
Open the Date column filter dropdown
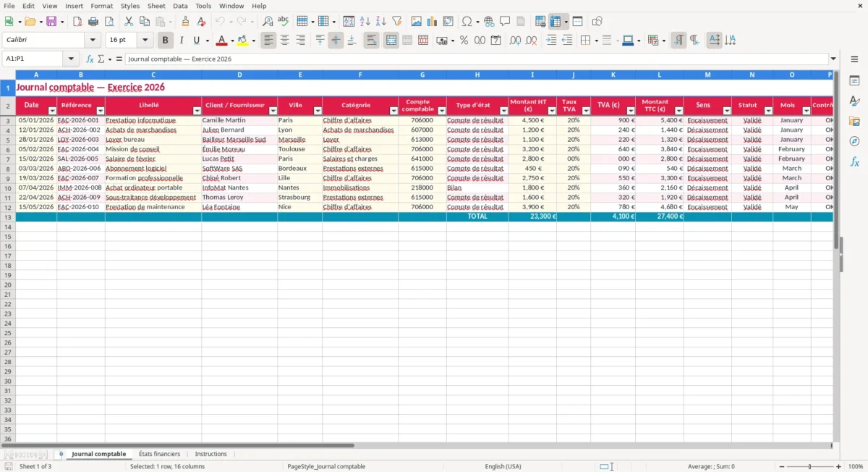pos(52,111)
